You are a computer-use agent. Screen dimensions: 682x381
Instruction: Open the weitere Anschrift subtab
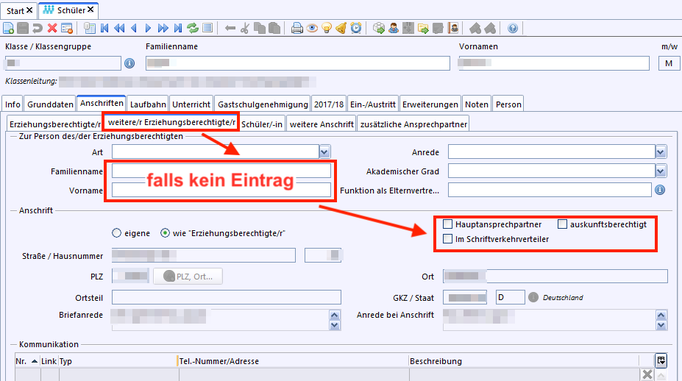(x=321, y=124)
